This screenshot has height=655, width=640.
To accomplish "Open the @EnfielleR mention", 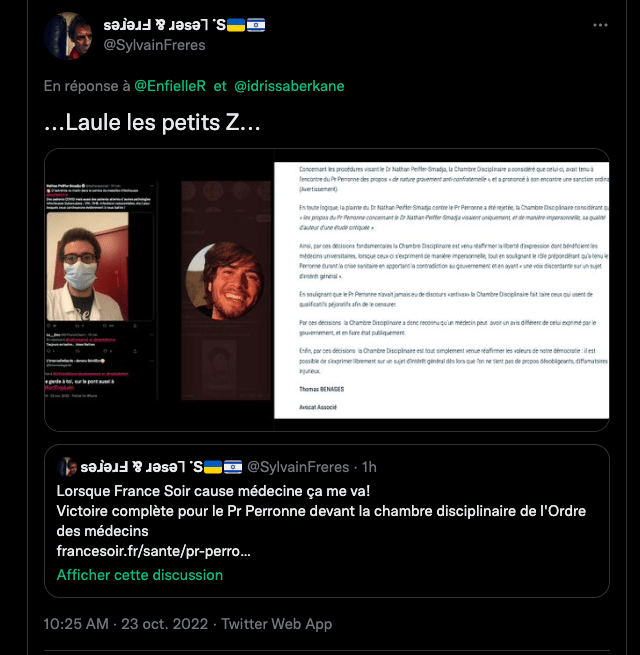I will click(170, 86).
